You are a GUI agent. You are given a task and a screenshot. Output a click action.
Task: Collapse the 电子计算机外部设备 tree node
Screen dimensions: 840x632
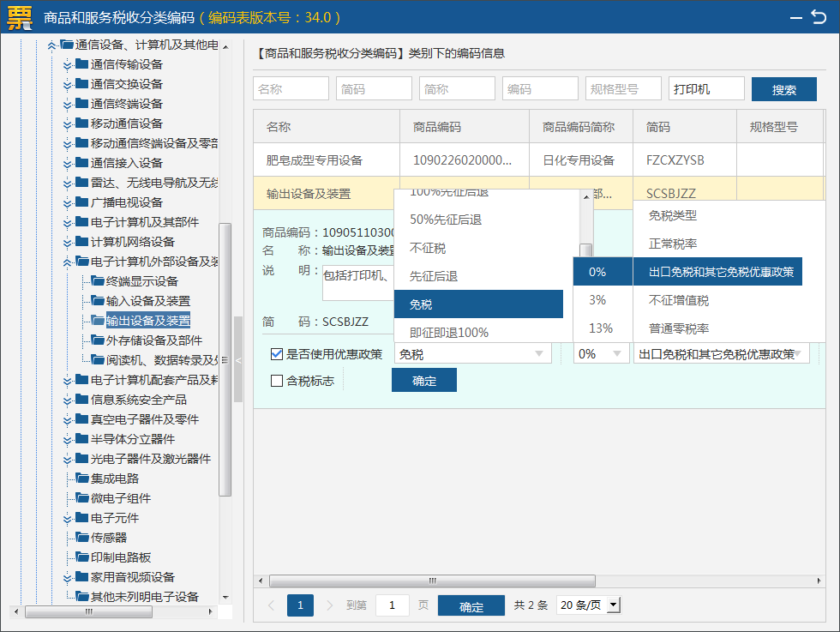[67, 262]
